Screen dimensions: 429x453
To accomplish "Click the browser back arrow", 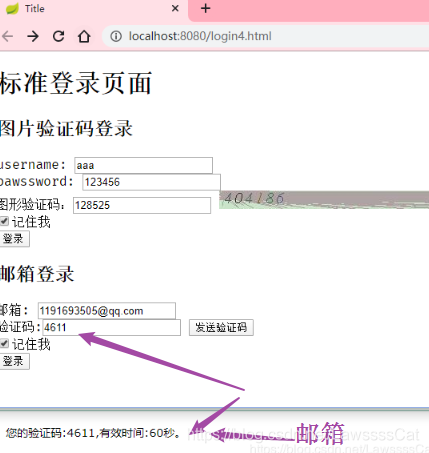I will (x=7, y=36).
